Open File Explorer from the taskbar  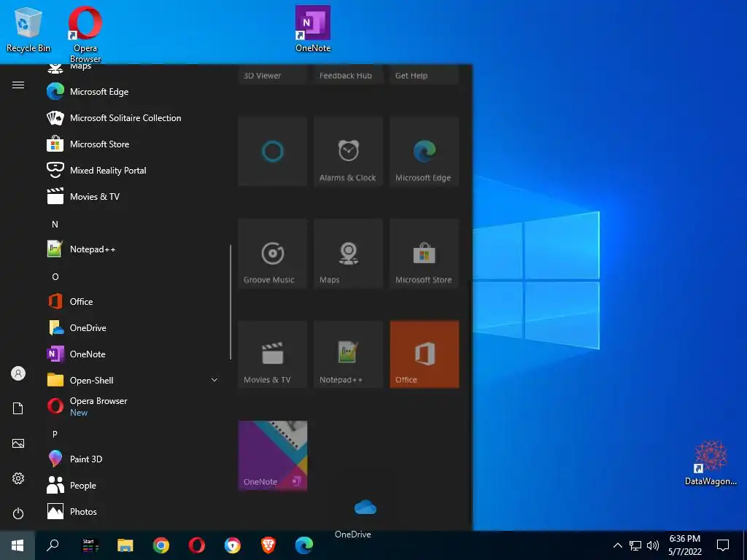(125, 545)
